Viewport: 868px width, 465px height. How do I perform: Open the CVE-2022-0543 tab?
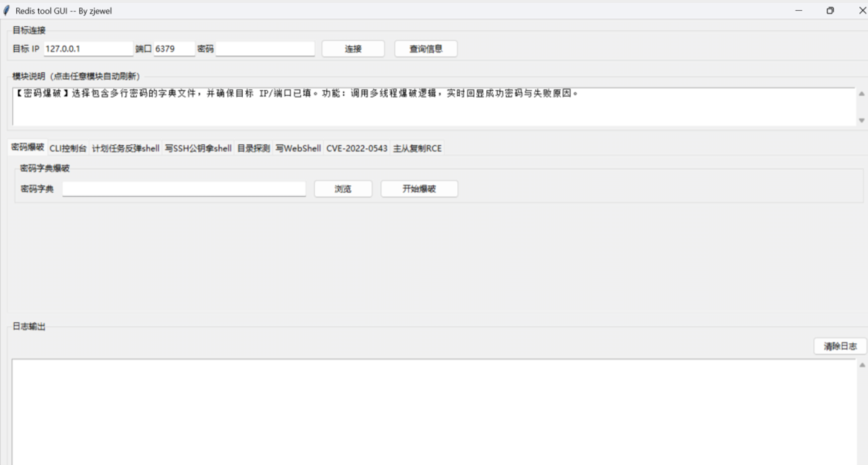(357, 148)
